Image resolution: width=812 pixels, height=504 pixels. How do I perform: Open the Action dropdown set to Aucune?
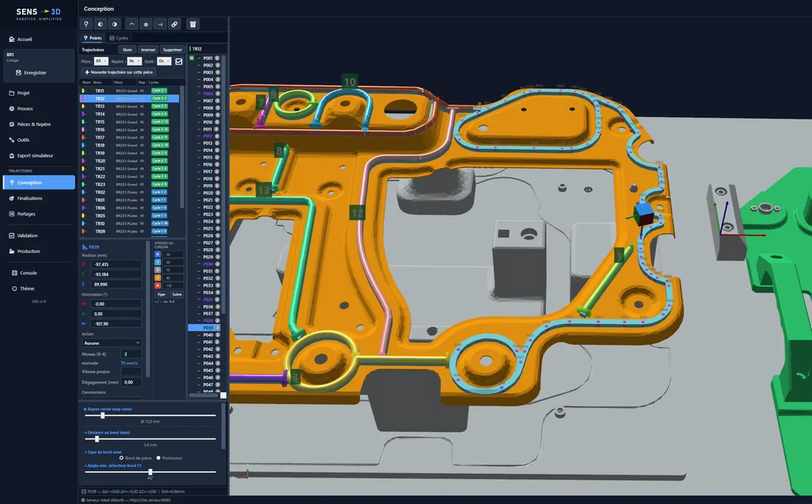(x=112, y=343)
